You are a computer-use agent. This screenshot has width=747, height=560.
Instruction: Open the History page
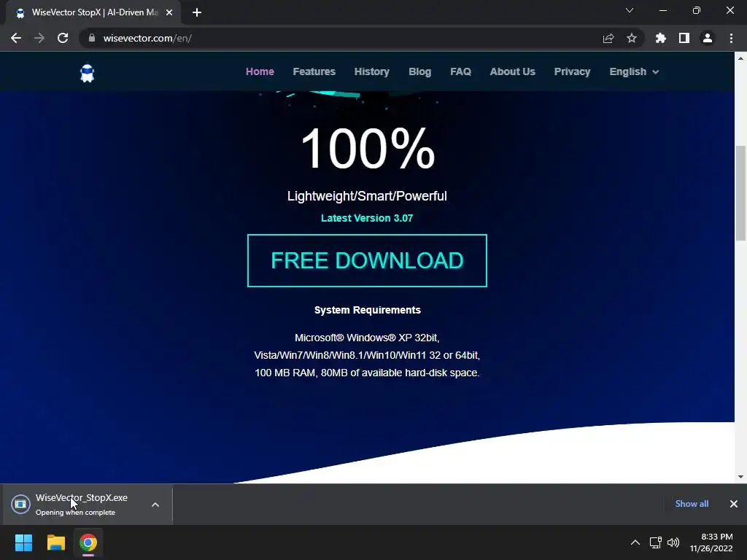pos(371,71)
